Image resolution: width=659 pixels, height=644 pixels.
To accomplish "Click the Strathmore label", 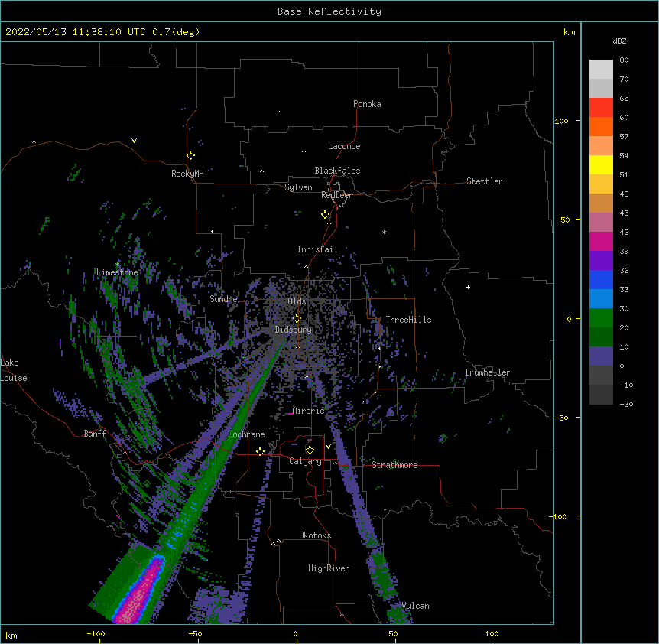I will coord(394,465).
